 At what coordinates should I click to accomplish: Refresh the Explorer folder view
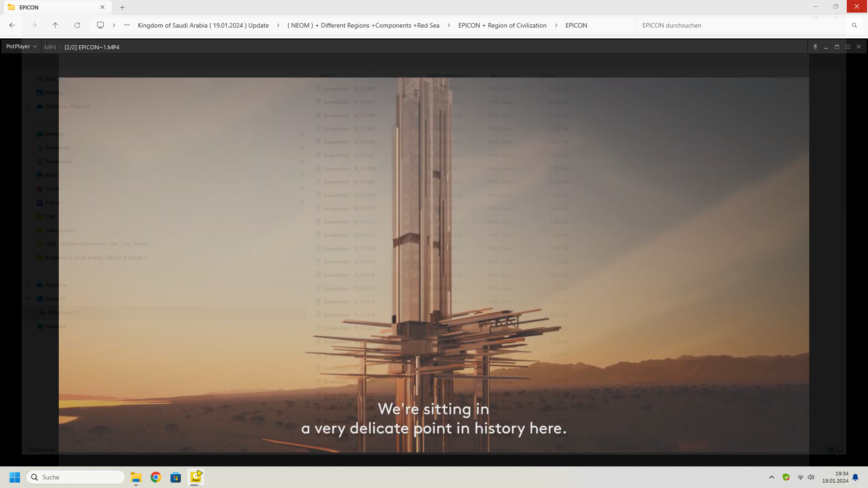point(77,25)
